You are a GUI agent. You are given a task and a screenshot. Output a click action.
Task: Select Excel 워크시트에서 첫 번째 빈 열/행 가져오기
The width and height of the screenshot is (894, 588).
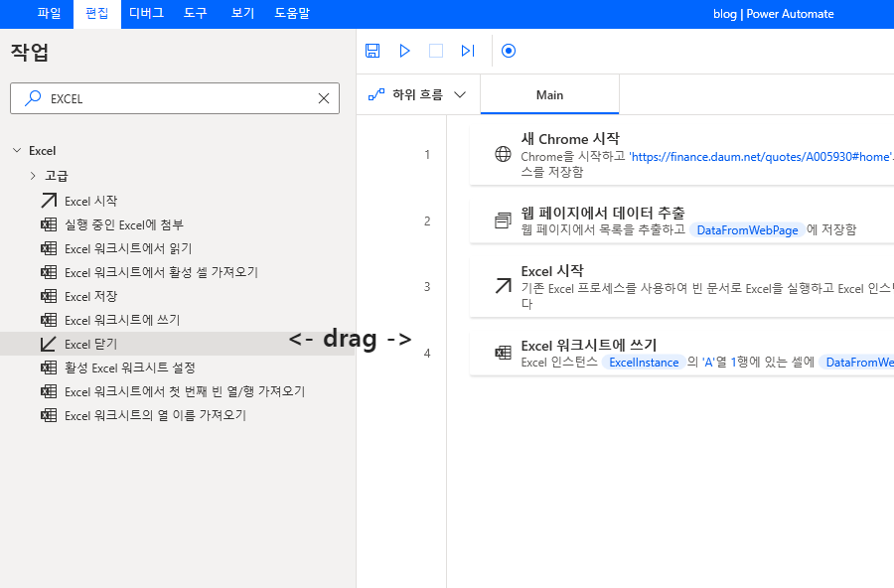(186, 391)
